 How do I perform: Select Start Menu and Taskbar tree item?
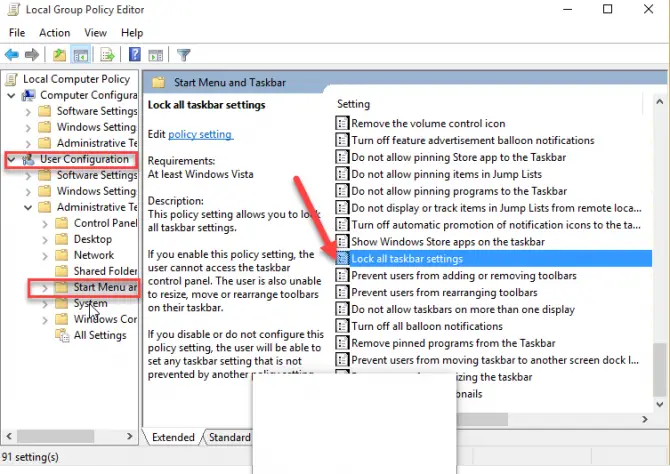[105, 287]
